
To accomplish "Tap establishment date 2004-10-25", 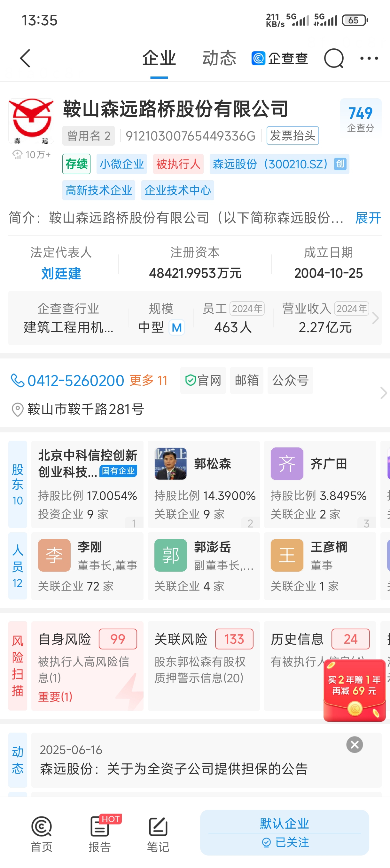I will click(x=328, y=273).
